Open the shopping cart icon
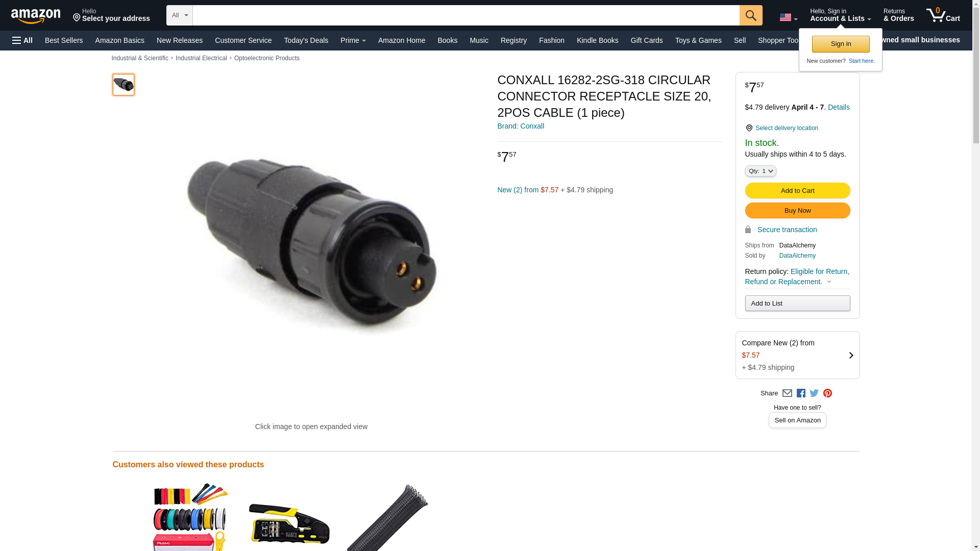This screenshot has width=980, height=551. click(x=943, y=15)
